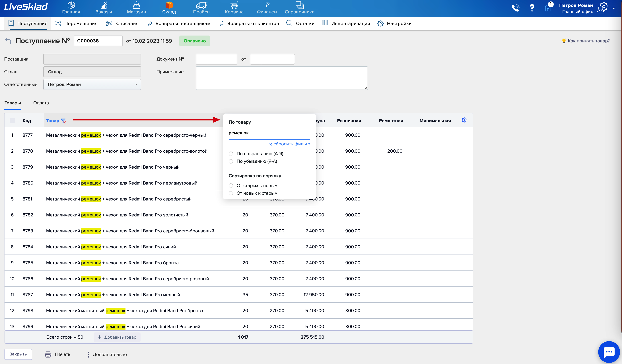Click product row with code 8798

pyautogui.click(x=238, y=311)
